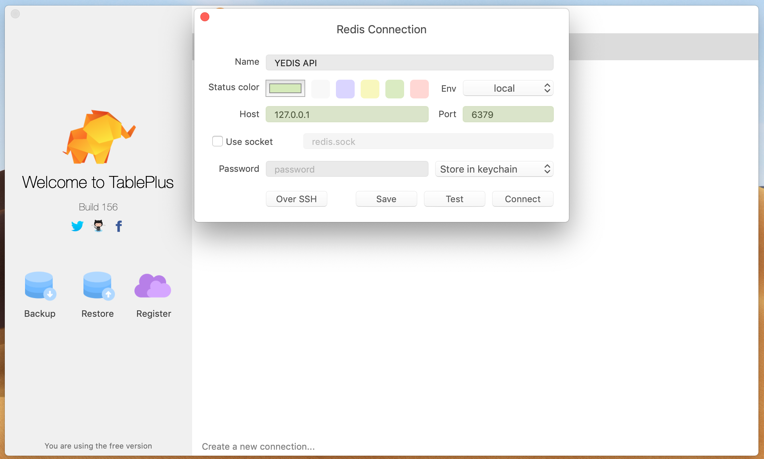Expand the Store in keychain dropdown
764x459 pixels.
tap(494, 169)
